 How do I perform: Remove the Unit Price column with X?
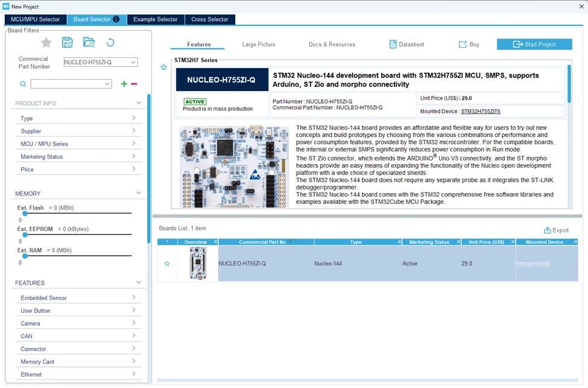513,242
